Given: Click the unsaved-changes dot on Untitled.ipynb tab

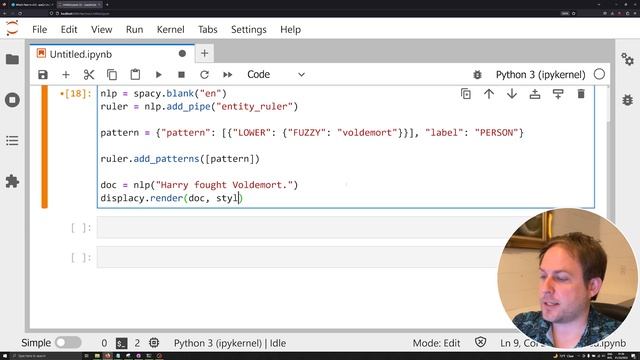Looking at the screenshot, I should (x=182, y=53).
